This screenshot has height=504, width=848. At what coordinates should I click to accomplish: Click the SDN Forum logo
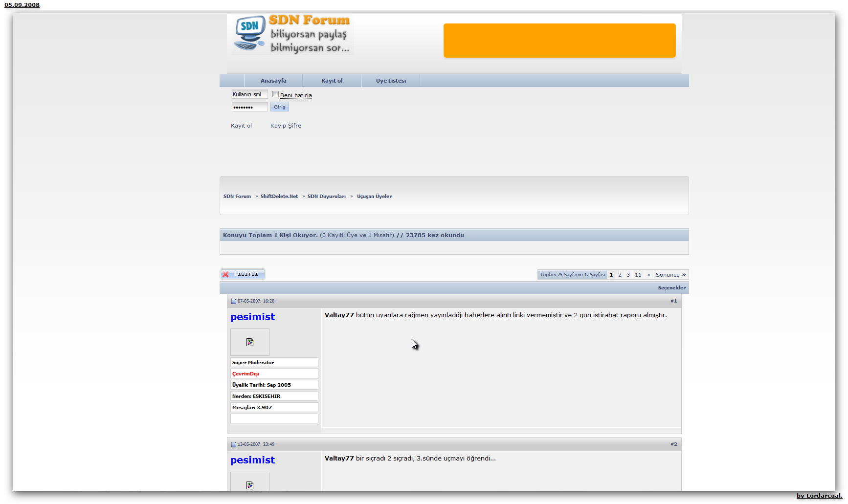292,34
